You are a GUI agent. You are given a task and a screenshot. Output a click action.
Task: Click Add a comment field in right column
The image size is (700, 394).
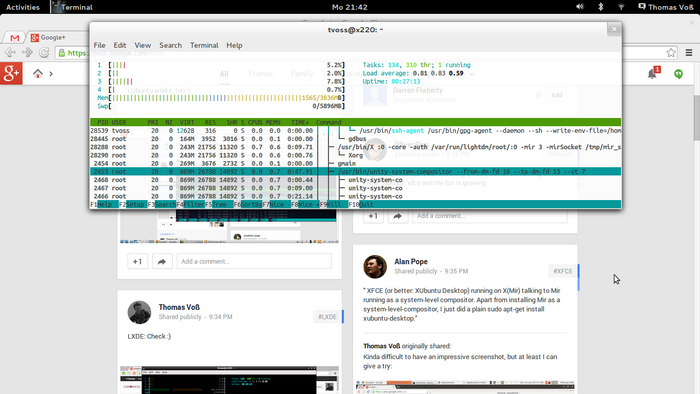[x=490, y=216]
